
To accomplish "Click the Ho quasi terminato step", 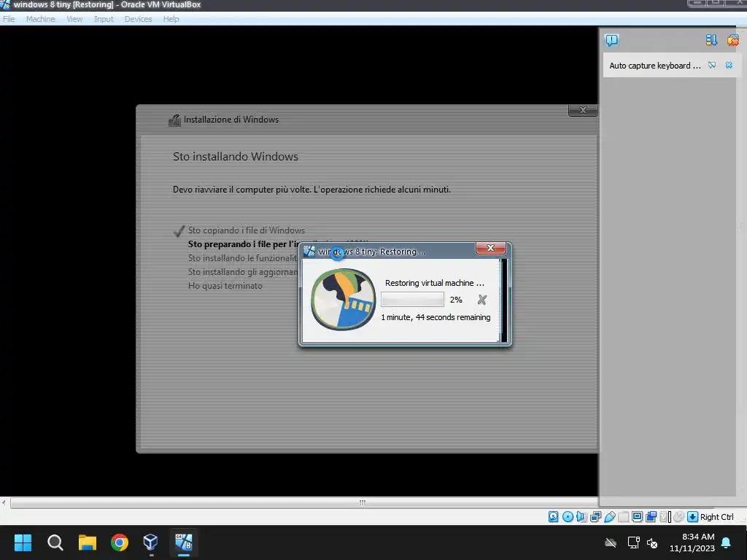I will pyautogui.click(x=225, y=286).
